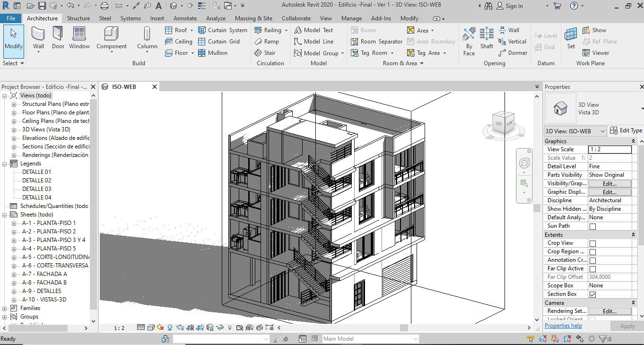Choose the Room Separator tool
644x345 pixels.
[x=376, y=42]
